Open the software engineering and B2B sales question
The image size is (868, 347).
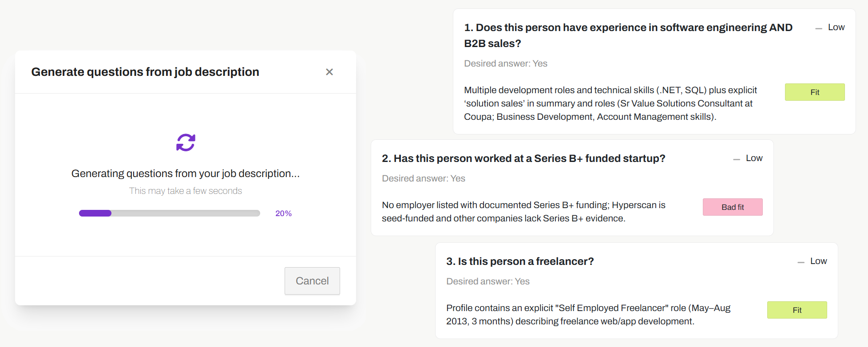(628, 35)
